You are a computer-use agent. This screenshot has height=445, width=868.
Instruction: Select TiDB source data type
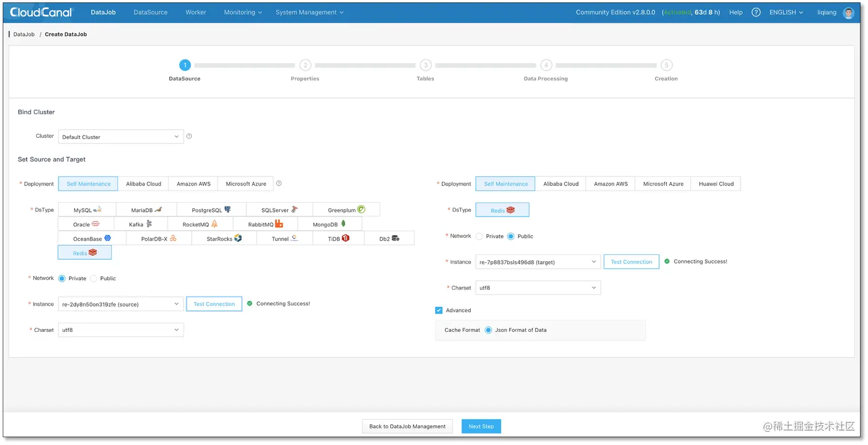pyautogui.click(x=339, y=239)
